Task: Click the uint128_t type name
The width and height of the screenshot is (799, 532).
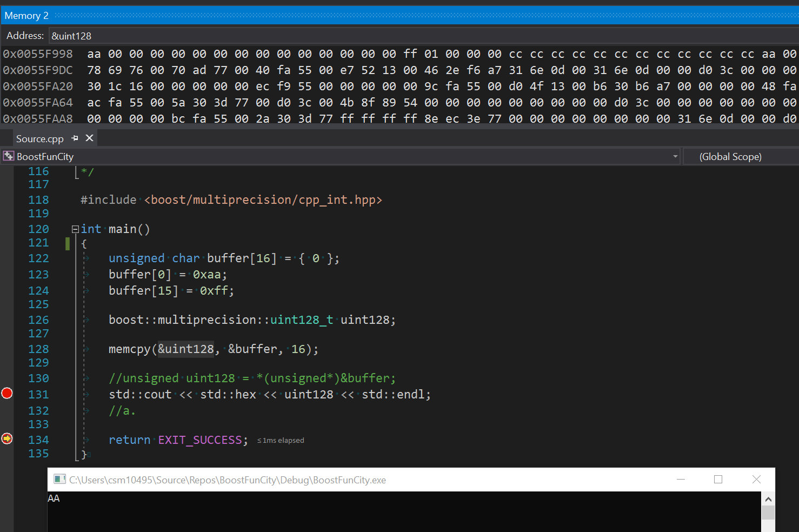Action: click(302, 320)
